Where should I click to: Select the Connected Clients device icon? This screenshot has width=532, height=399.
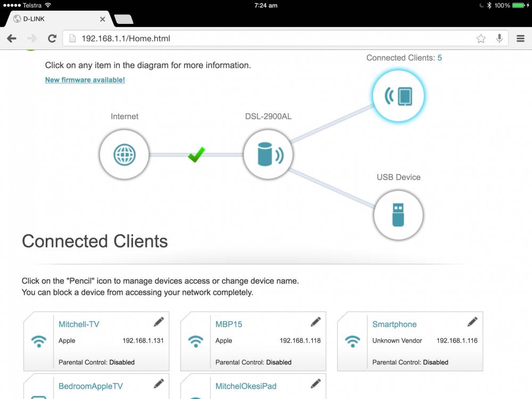398,96
